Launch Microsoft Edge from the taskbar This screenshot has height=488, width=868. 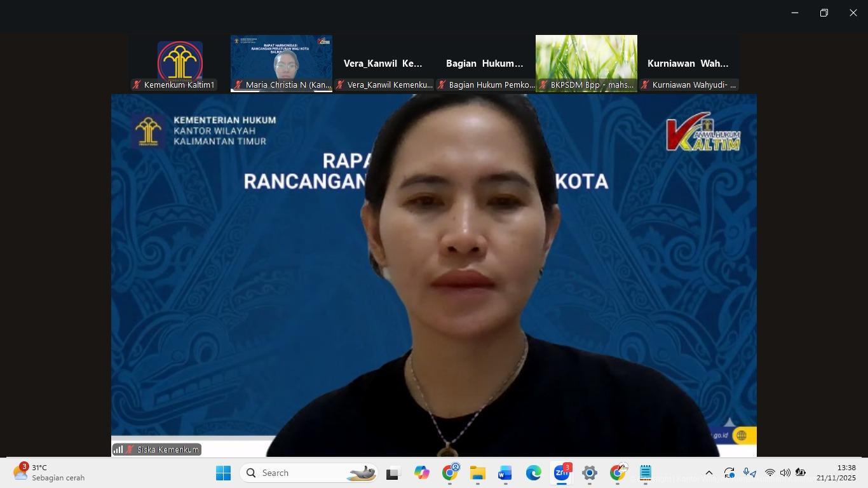pos(533,473)
